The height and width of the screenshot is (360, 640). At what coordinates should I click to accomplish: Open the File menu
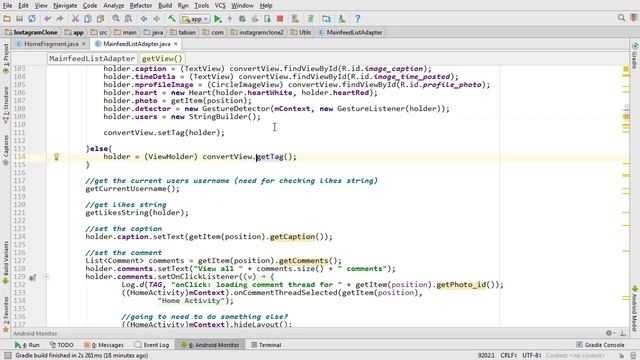coord(7,6)
